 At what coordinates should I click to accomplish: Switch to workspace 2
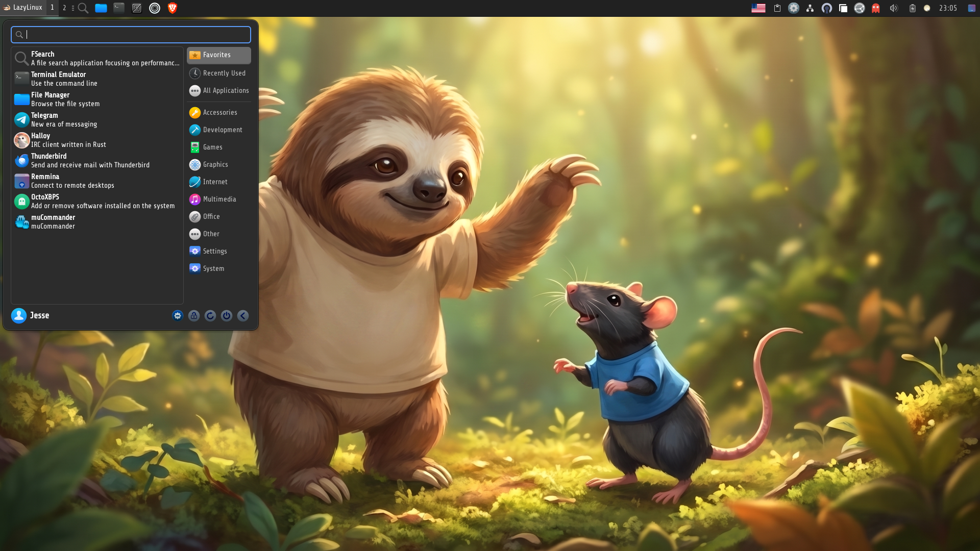point(64,8)
